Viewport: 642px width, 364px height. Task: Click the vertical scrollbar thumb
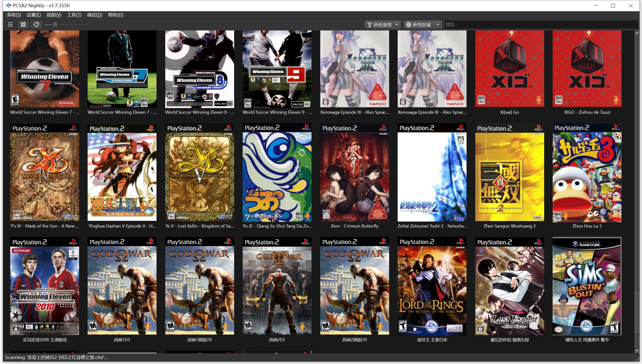[x=637, y=313]
